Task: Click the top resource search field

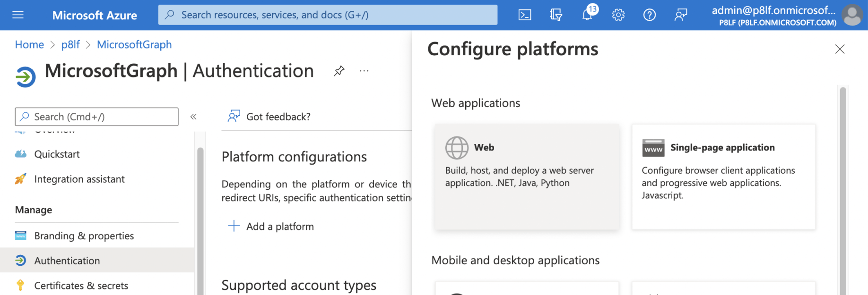Action: click(x=328, y=15)
